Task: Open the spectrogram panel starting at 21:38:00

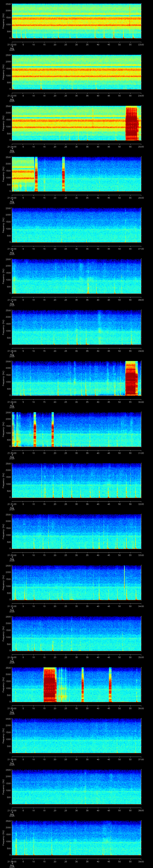Action: (76, 838)
